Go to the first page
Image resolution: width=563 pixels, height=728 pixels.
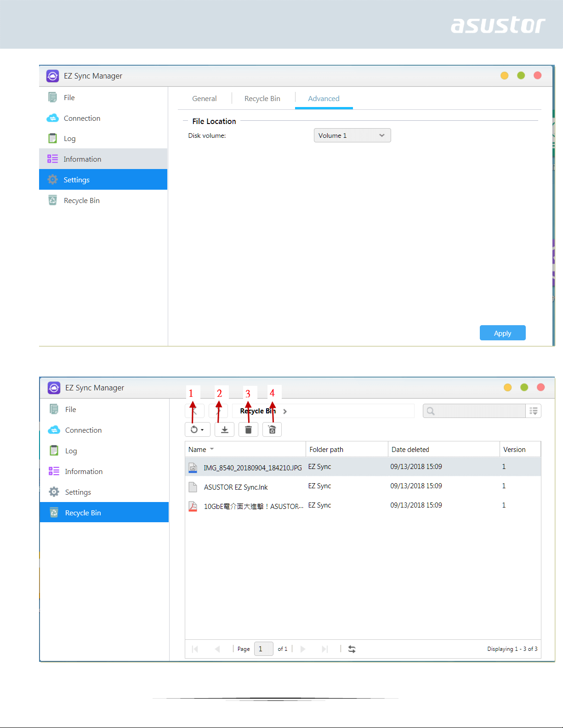click(195, 649)
